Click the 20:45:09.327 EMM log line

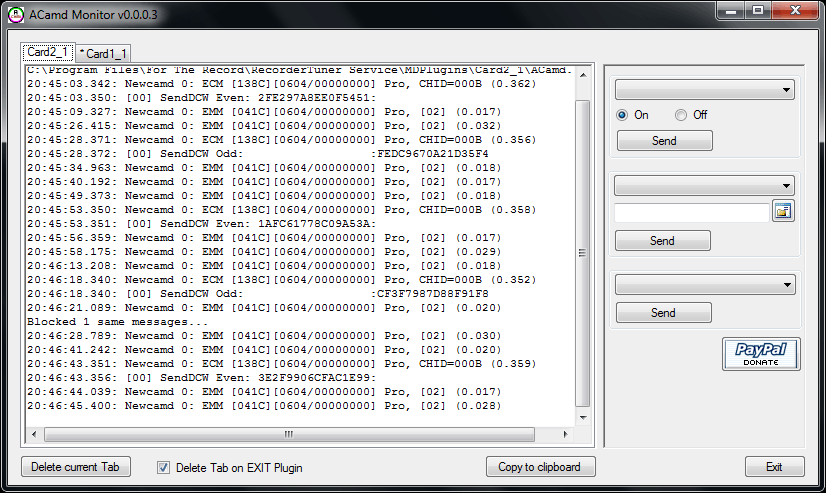pyautogui.click(x=264, y=112)
